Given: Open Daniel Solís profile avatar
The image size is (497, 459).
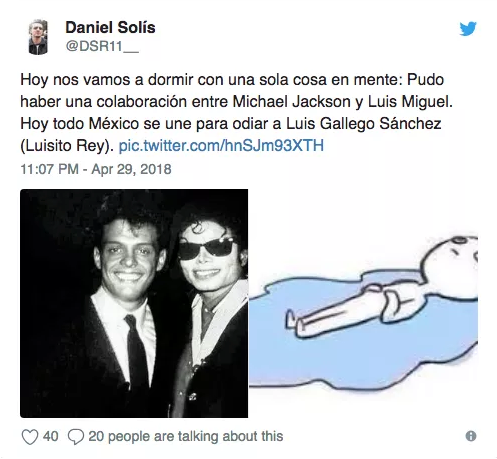Looking at the screenshot, I should (x=38, y=37).
